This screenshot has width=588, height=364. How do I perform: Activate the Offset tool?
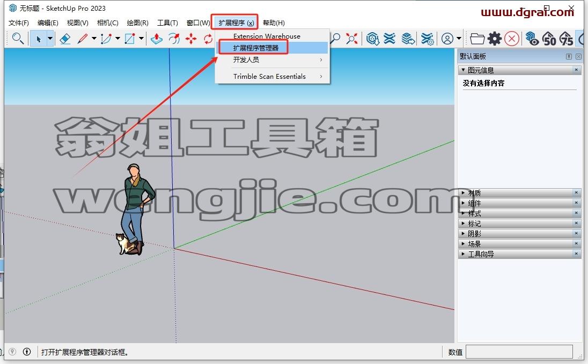coord(174,39)
